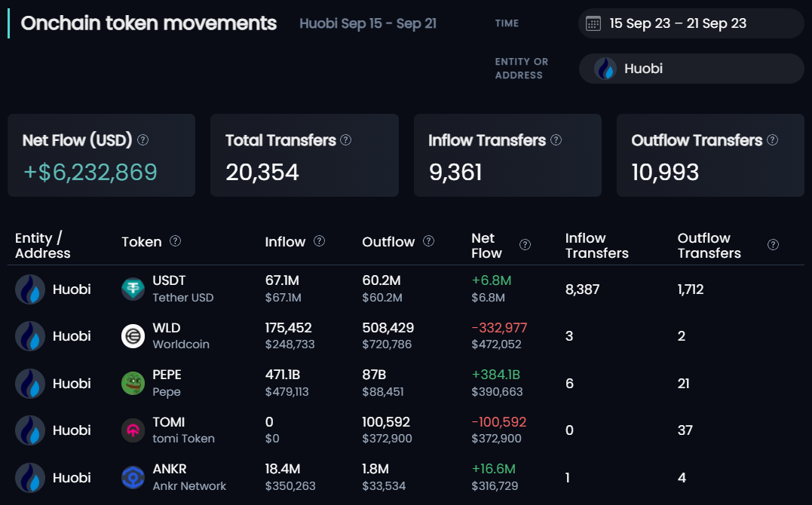Click the WLD net flow value -332,977
Screen dimensions: 812x505
pyautogui.click(x=499, y=328)
